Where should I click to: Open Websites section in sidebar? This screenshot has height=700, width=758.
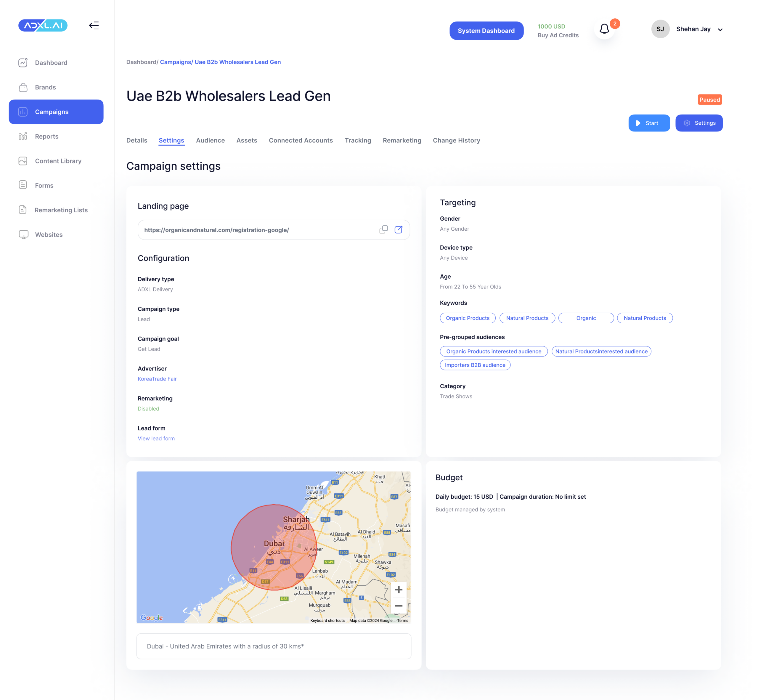click(x=49, y=235)
